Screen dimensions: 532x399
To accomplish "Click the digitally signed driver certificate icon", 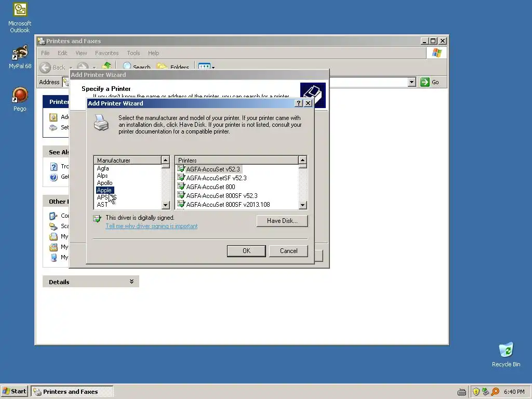I will [97, 219].
